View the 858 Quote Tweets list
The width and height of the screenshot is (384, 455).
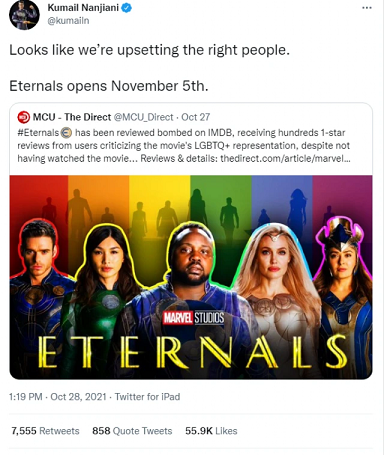point(132,431)
